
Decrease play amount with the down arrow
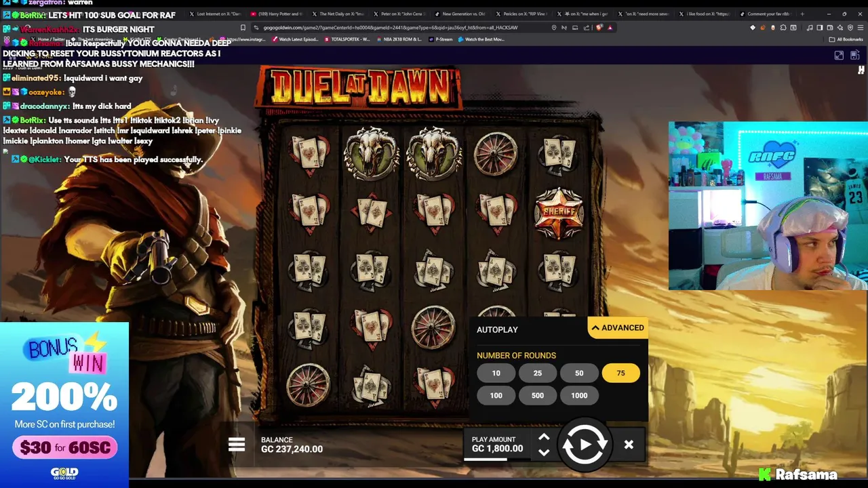tap(544, 452)
